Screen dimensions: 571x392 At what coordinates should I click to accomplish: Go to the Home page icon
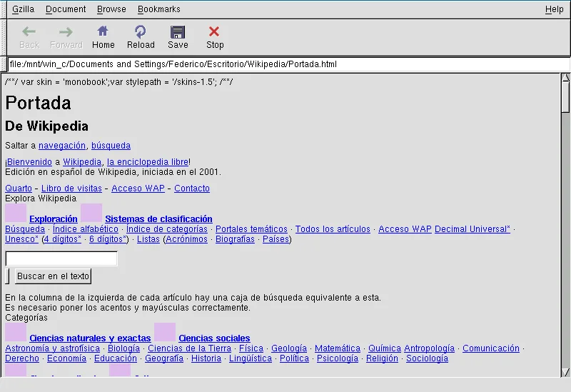tap(103, 31)
